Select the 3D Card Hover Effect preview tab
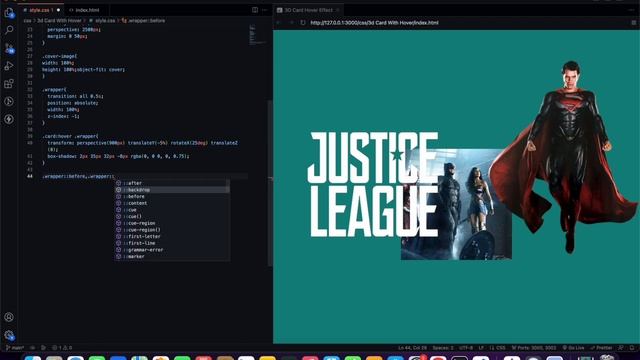 pos(308,10)
